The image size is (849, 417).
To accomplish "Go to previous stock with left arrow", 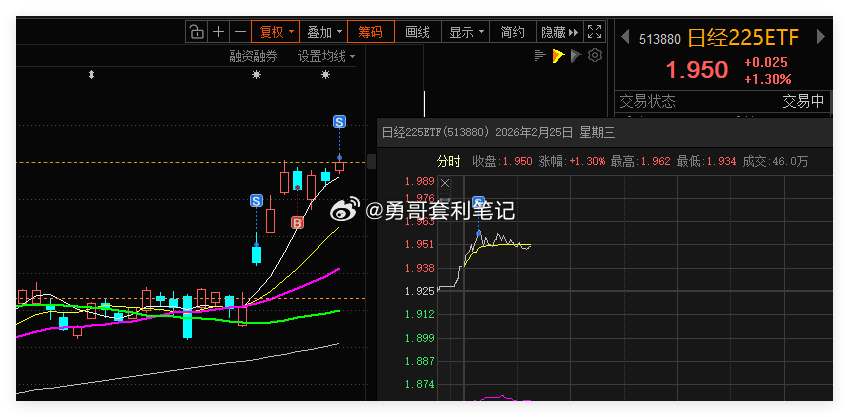I will (x=625, y=37).
